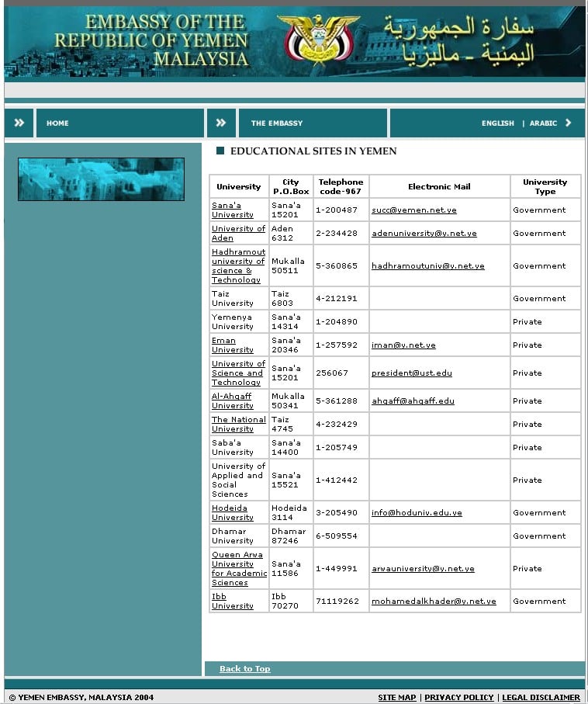Email info@hoduniv.edu.ye
The image size is (588, 704).
[417, 513]
